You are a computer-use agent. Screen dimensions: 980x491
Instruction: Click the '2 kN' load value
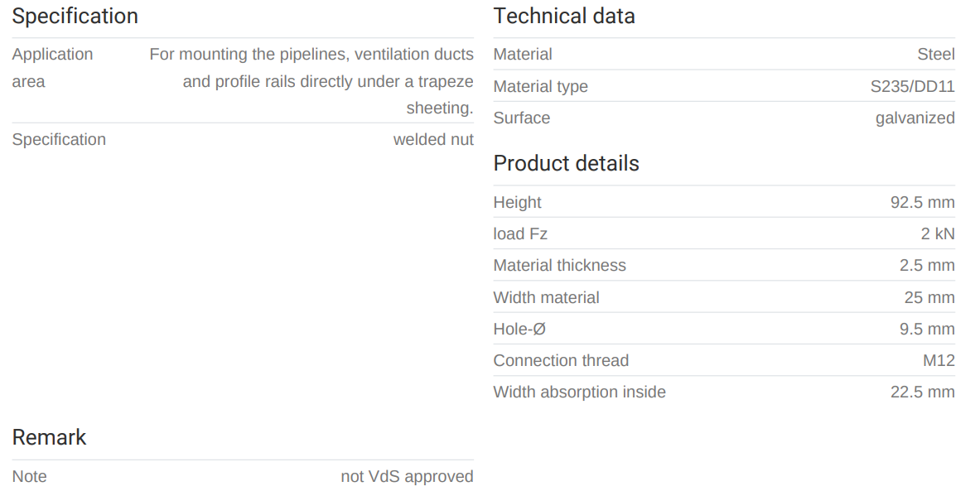pos(937,234)
